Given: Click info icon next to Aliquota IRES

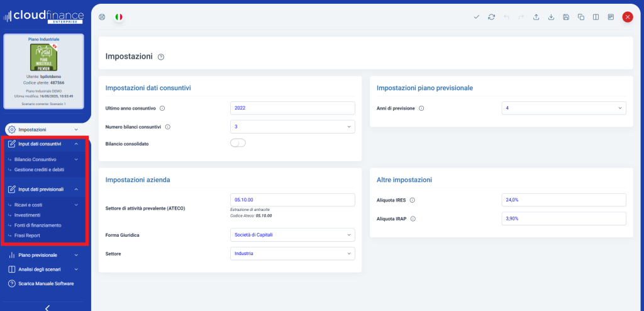Looking at the screenshot, I should tap(413, 200).
